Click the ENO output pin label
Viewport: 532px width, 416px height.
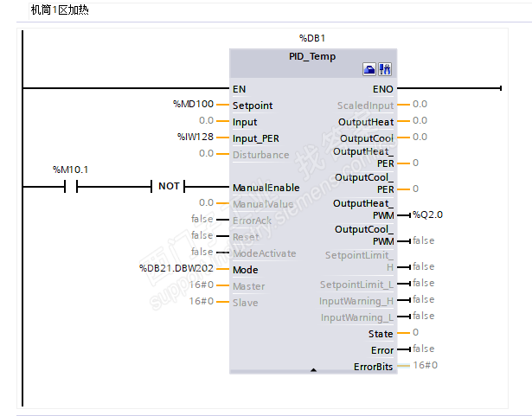(382, 89)
